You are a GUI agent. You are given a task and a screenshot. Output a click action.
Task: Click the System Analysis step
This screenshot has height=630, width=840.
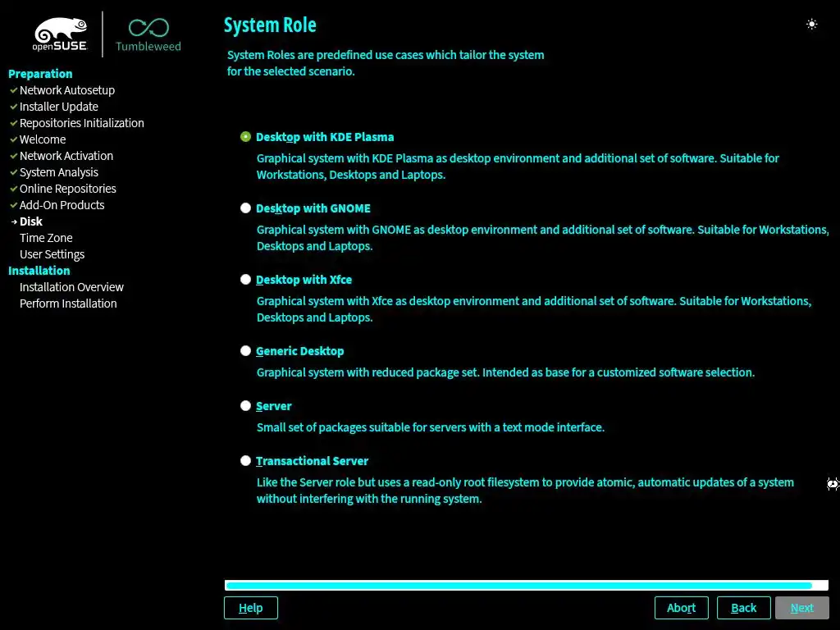59,172
